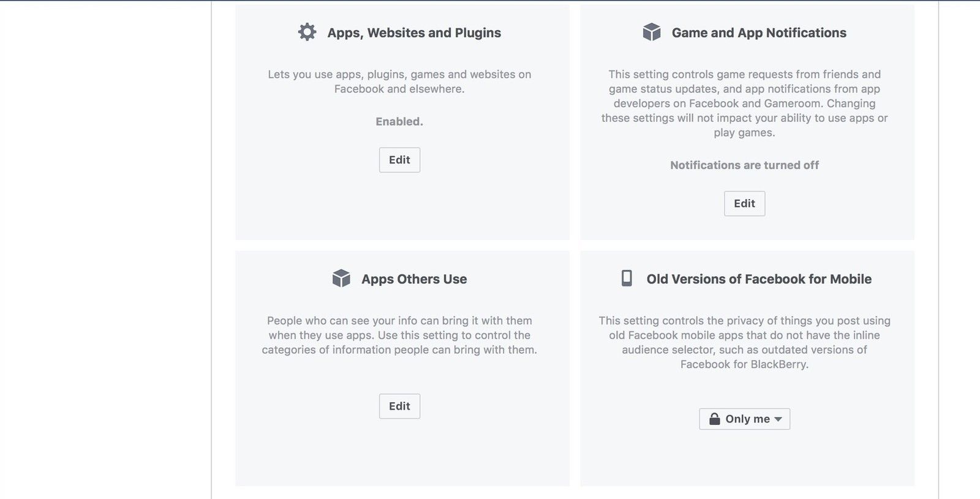The image size is (980, 499).
Task: Select the Apps, Websites and Plugins heading
Action: (414, 33)
